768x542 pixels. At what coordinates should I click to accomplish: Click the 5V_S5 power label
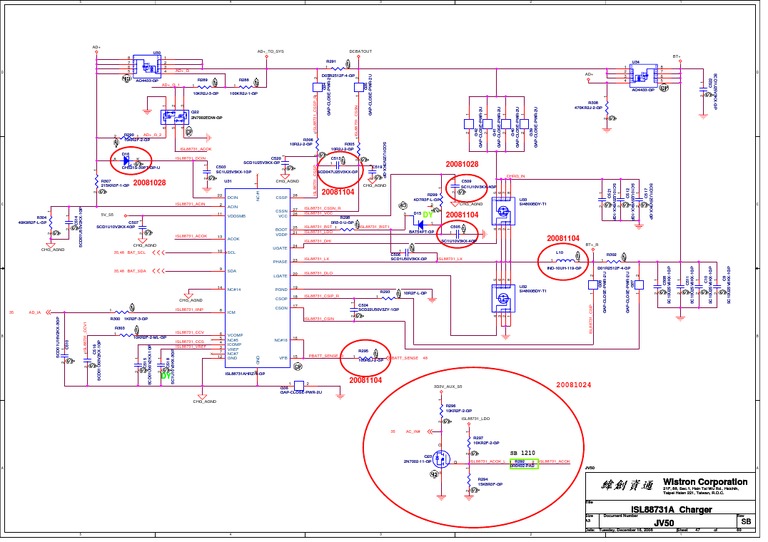click(107, 214)
